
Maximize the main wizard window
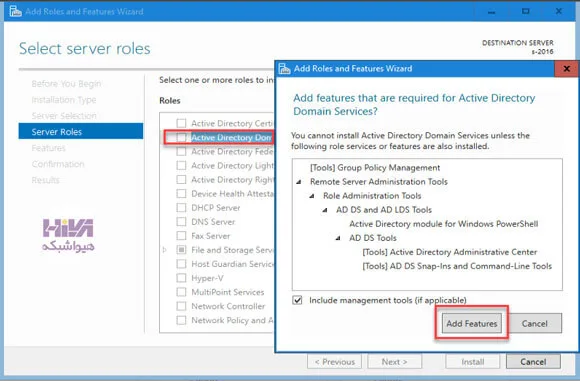pos(525,11)
